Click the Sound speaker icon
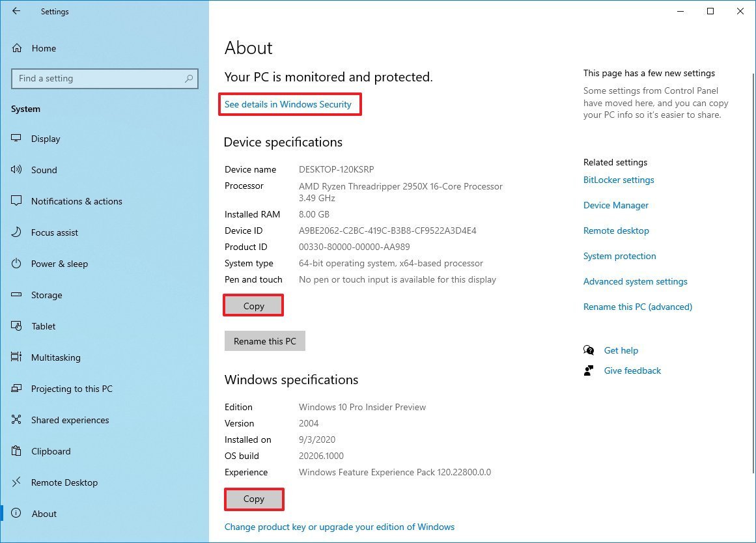This screenshot has width=756, height=543. (16, 169)
